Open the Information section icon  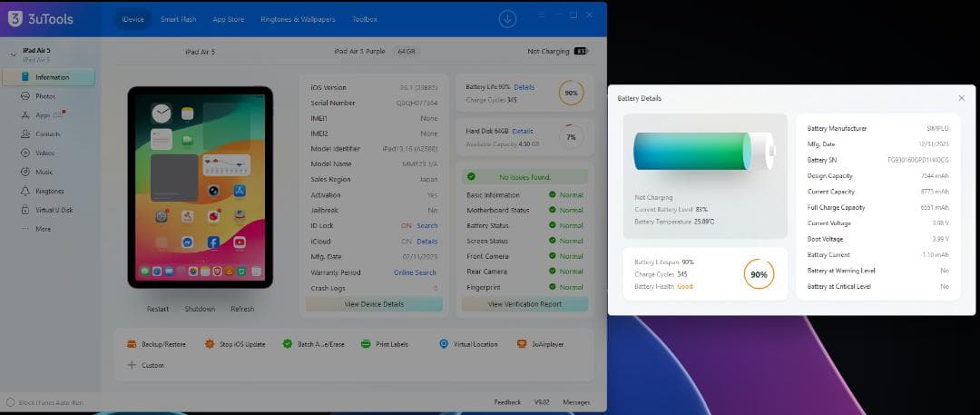(25, 77)
